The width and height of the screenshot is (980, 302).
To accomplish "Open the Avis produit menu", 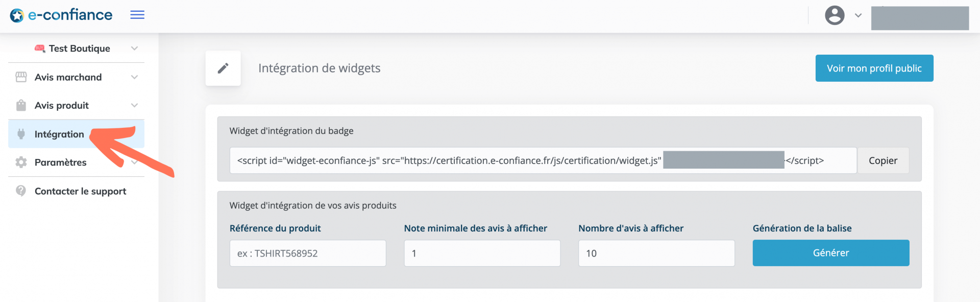I will coord(76,105).
